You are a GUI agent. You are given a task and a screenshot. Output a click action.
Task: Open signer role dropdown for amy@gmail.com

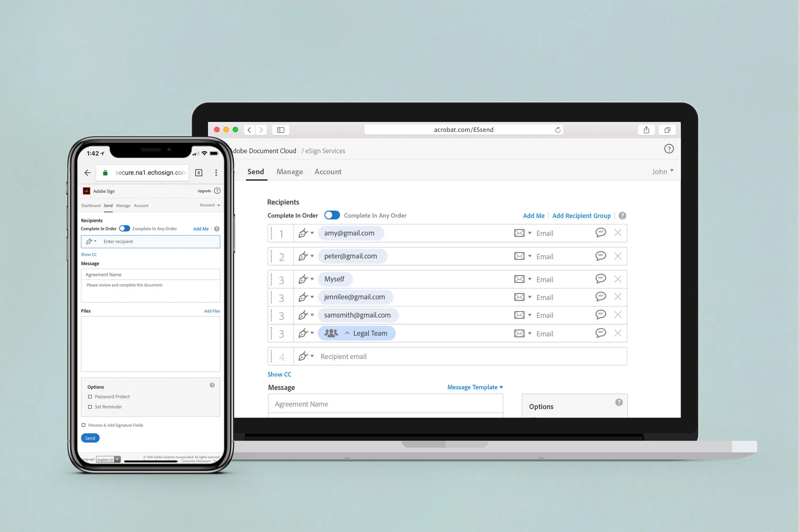click(x=306, y=233)
